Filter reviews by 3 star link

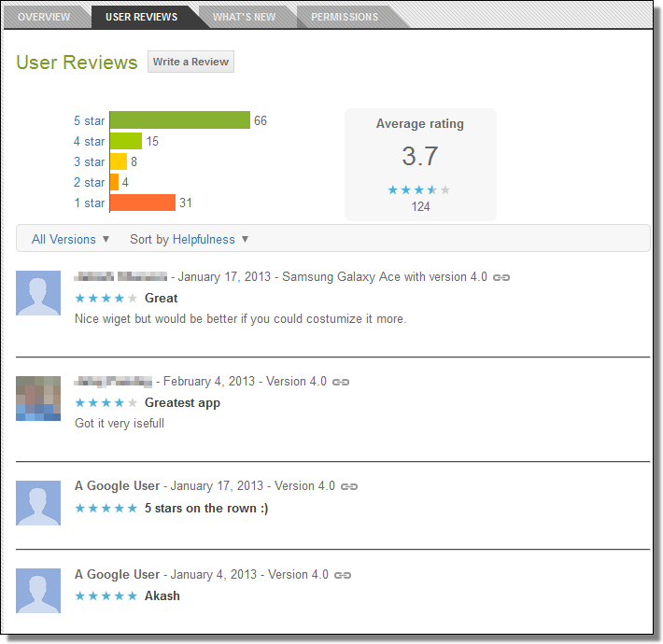pos(89,161)
